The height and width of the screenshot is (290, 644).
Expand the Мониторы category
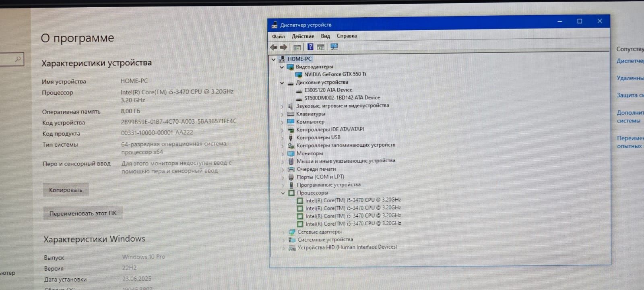point(283,154)
